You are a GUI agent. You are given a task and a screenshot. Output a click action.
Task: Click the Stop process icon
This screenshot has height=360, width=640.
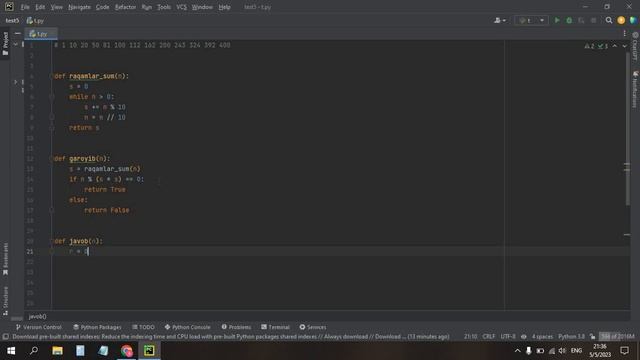593,20
